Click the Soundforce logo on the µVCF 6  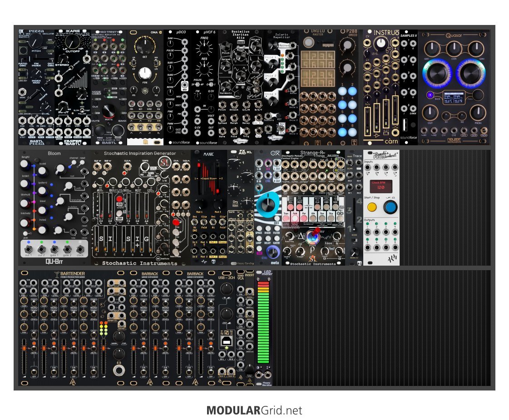[x=208, y=143]
